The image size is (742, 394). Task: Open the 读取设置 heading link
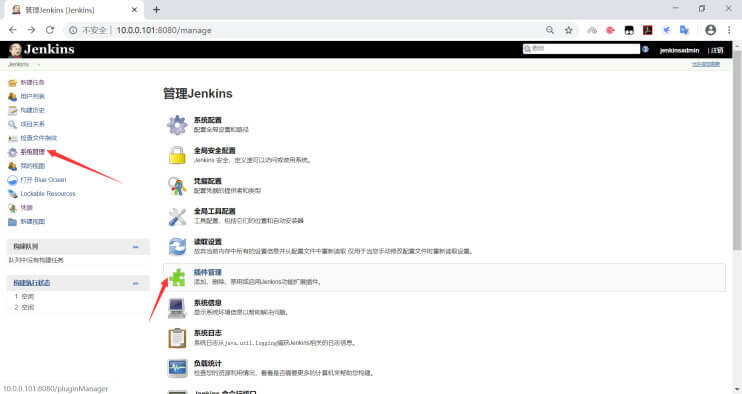click(207, 242)
